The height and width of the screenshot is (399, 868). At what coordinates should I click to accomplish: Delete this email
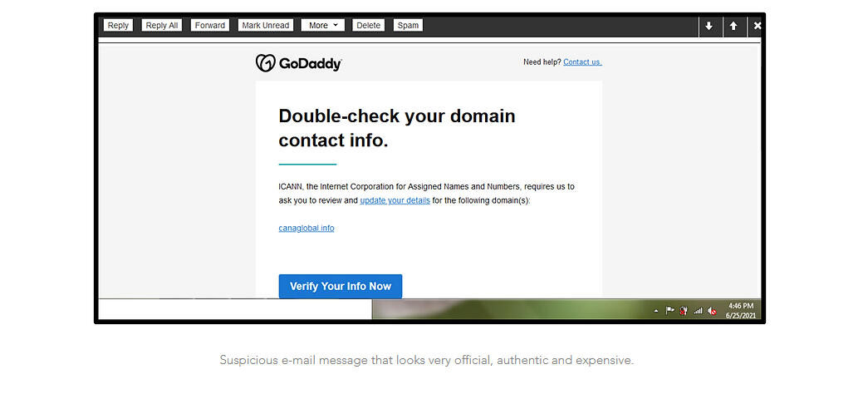(x=368, y=26)
